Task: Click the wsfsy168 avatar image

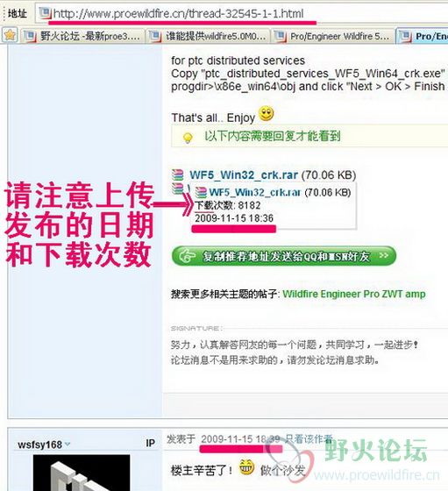Action: pos(82,473)
